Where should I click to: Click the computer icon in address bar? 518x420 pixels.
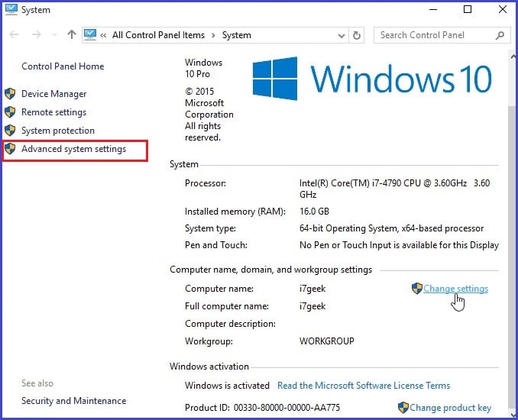tap(90, 34)
